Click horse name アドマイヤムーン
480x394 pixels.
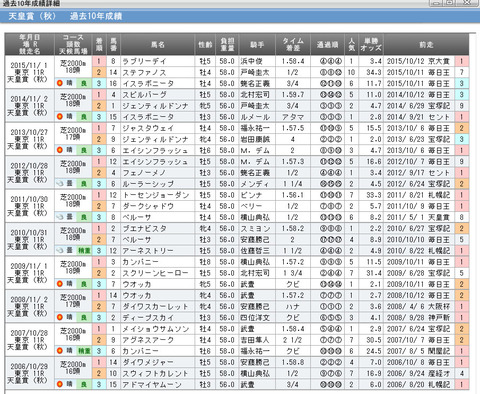[152, 384]
